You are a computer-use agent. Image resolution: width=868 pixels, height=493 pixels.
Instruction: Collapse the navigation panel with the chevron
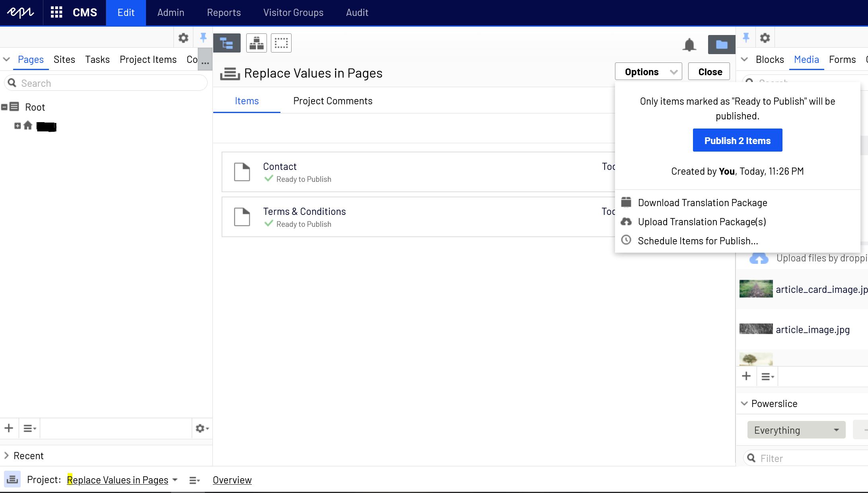[x=6, y=59]
